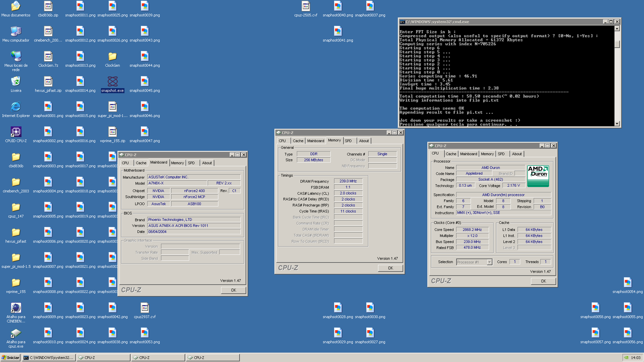Switch to the About tab in CPU-Z
Screen dimensions: 644x362
point(517,154)
